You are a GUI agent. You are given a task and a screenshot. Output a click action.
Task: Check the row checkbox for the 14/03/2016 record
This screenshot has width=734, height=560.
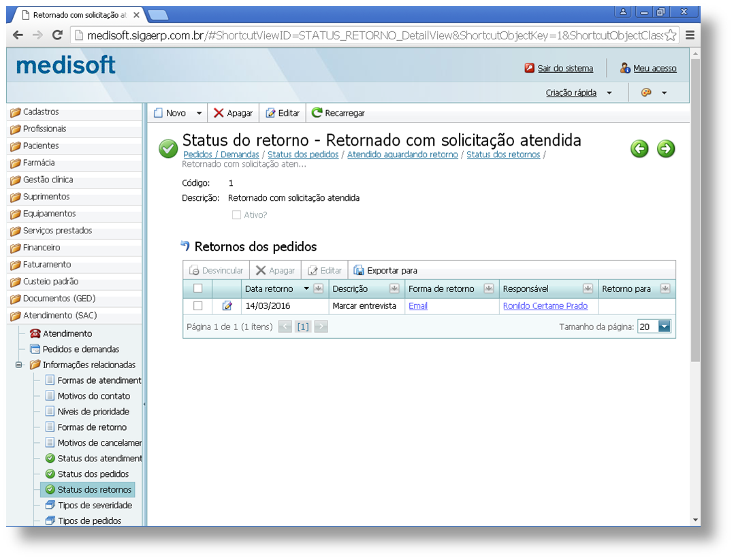(x=197, y=306)
